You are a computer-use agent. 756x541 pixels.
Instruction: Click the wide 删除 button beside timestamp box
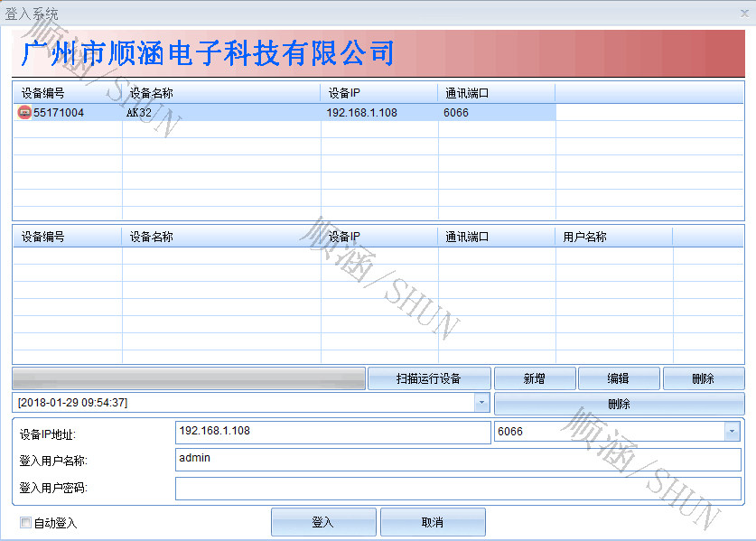click(619, 404)
